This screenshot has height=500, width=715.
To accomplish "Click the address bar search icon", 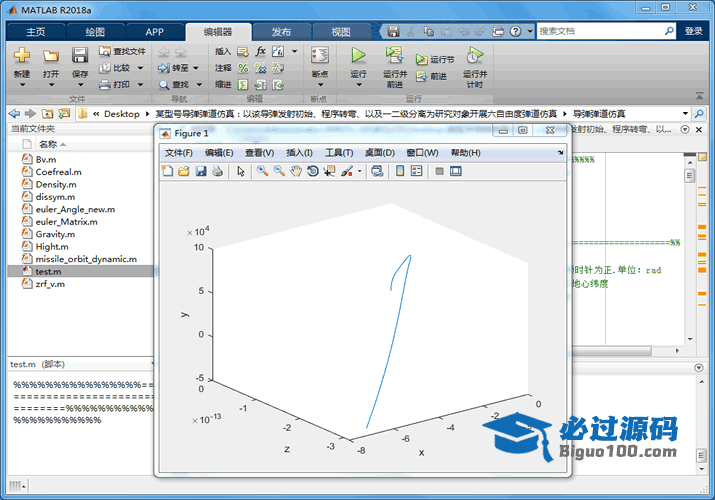I will (699, 113).
